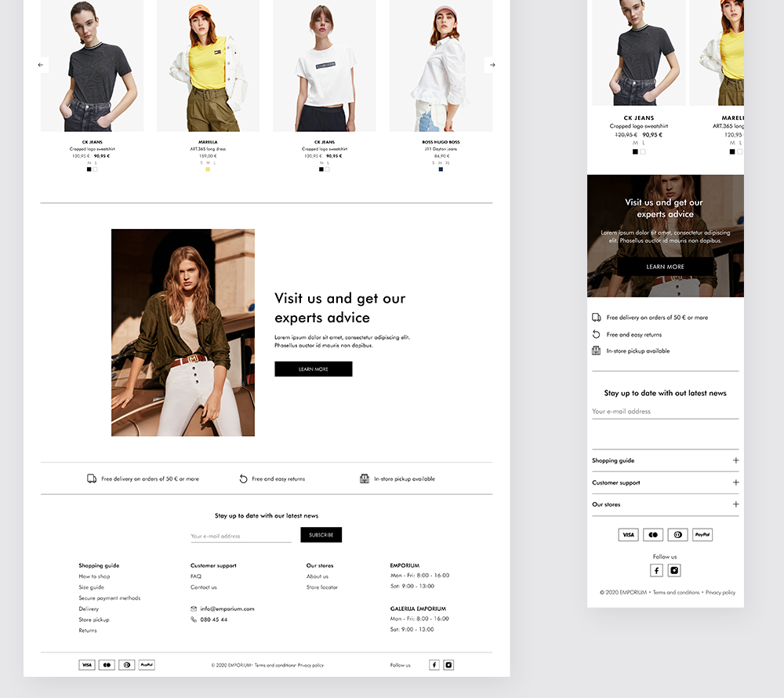Image resolution: width=784 pixels, height=698 pixels.
Task: Click the store pickup icon in the mobile layout
Action: click(596, 351)
